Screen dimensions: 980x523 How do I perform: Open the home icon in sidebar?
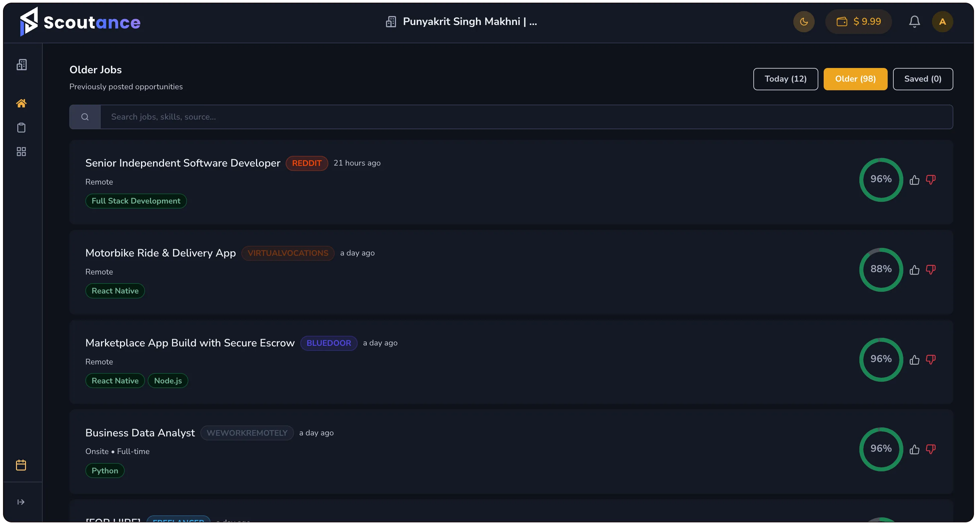21,103
